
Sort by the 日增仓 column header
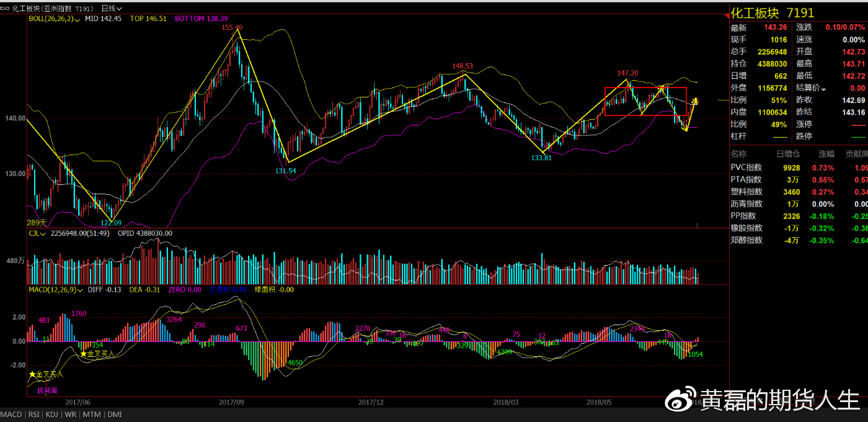[788, 153]
